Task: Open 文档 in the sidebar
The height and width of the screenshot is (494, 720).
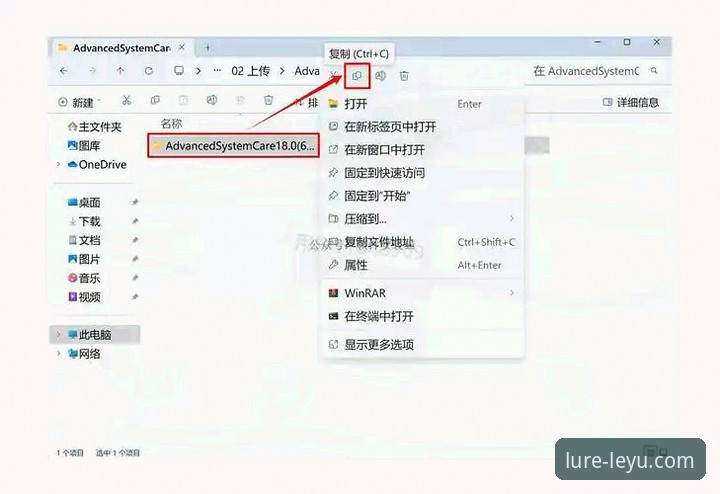Action: pyautogui.click(x=84, y=240)
